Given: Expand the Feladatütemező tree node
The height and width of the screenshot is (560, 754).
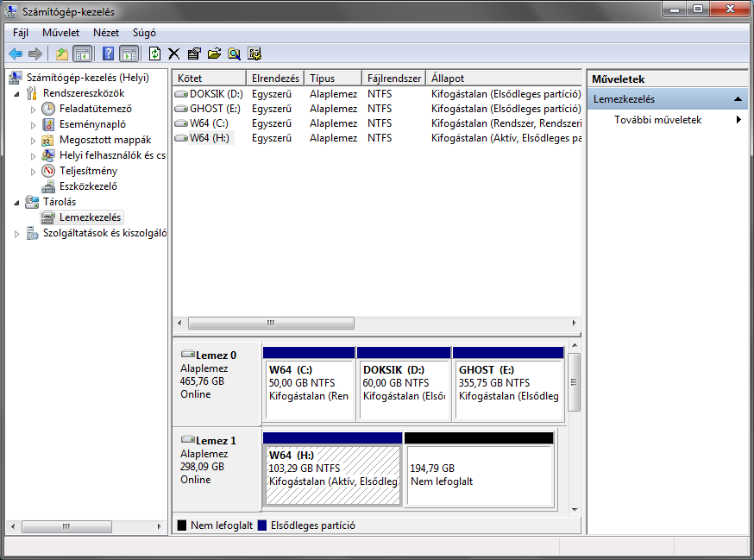Looking at the screenshot, I should 34,109.
